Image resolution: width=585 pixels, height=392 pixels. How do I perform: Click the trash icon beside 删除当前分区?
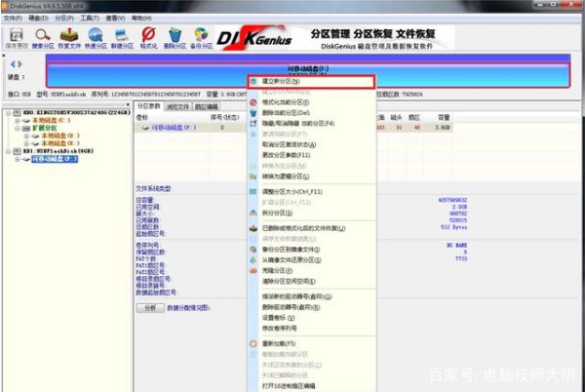click(253, 113)
